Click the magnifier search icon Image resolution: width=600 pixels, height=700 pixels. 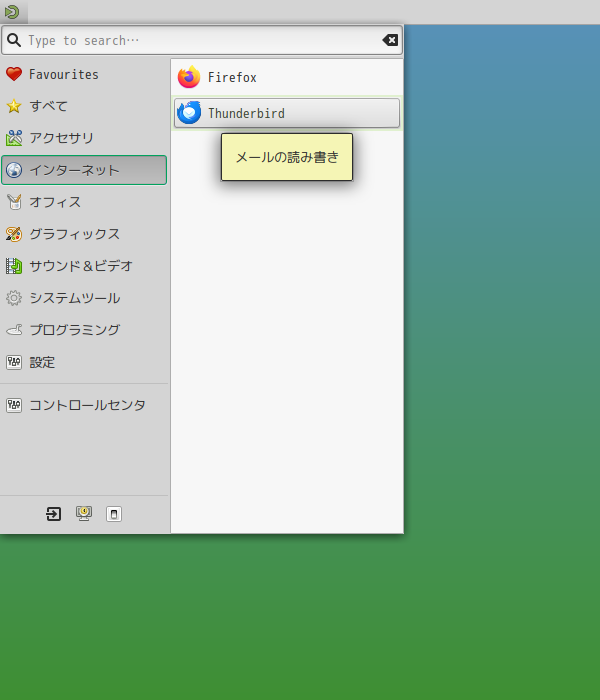[14, 40]
